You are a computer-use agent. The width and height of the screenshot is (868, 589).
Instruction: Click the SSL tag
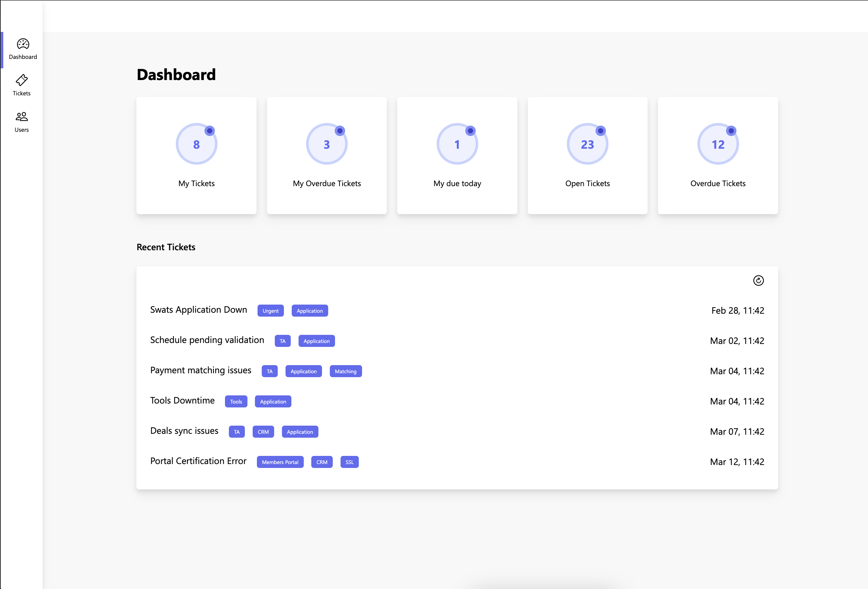(x=350, y=462)
